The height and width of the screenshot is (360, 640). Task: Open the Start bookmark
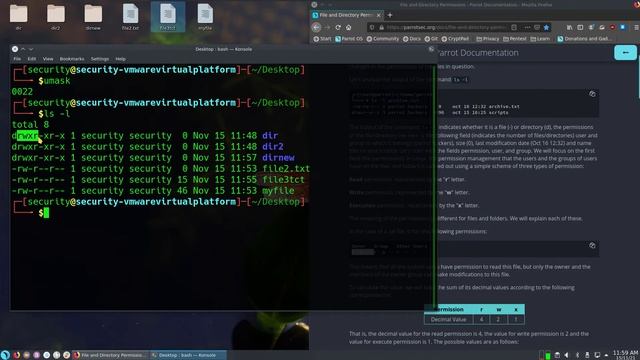tap(322, 39)
